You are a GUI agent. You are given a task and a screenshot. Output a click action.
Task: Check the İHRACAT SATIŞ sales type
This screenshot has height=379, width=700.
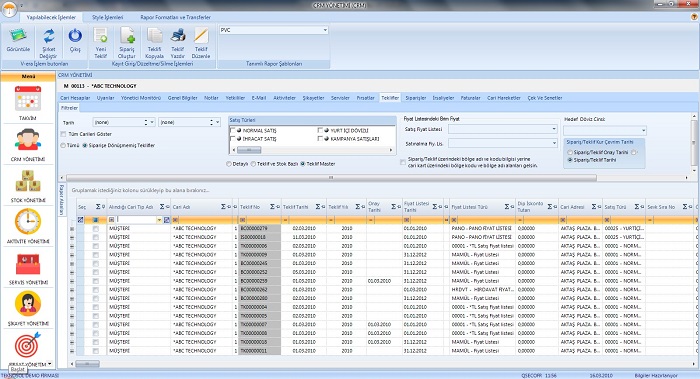[x=233, y=139]
